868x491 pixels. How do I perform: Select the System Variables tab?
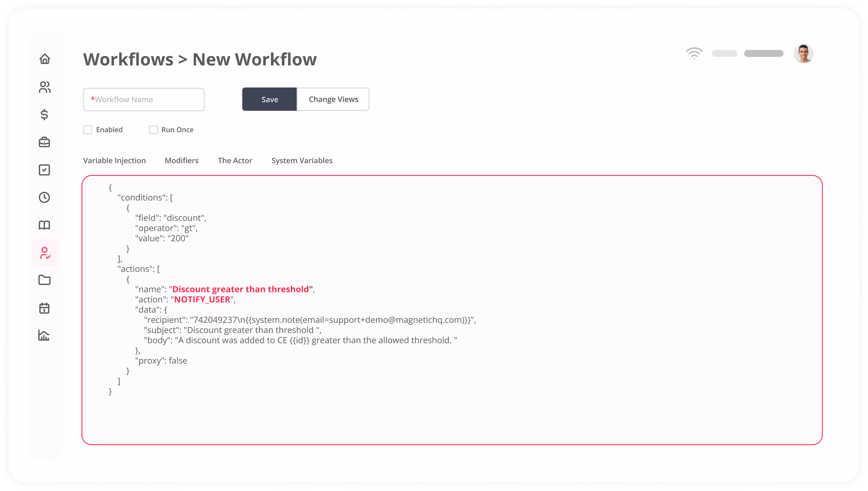302,161
